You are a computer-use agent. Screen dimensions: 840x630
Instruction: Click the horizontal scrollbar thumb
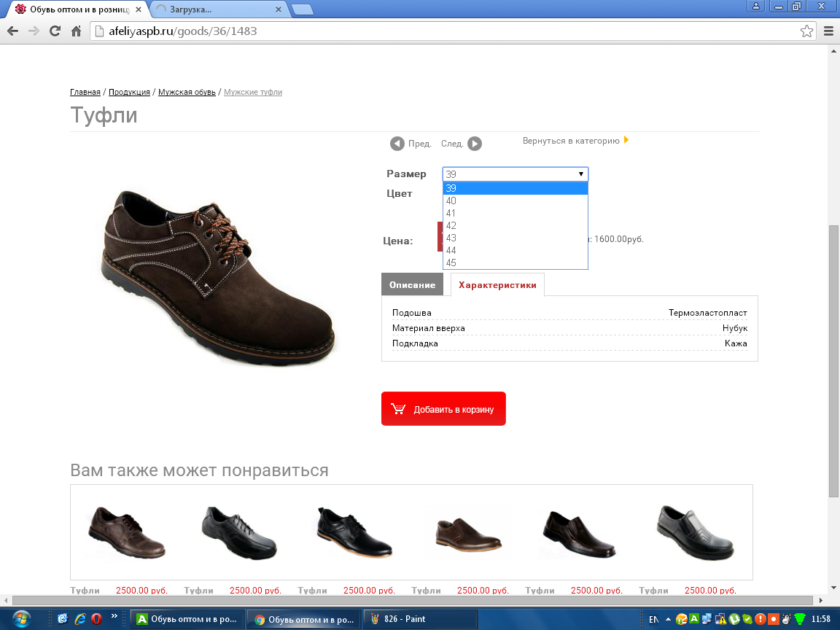tap(413, 601)
